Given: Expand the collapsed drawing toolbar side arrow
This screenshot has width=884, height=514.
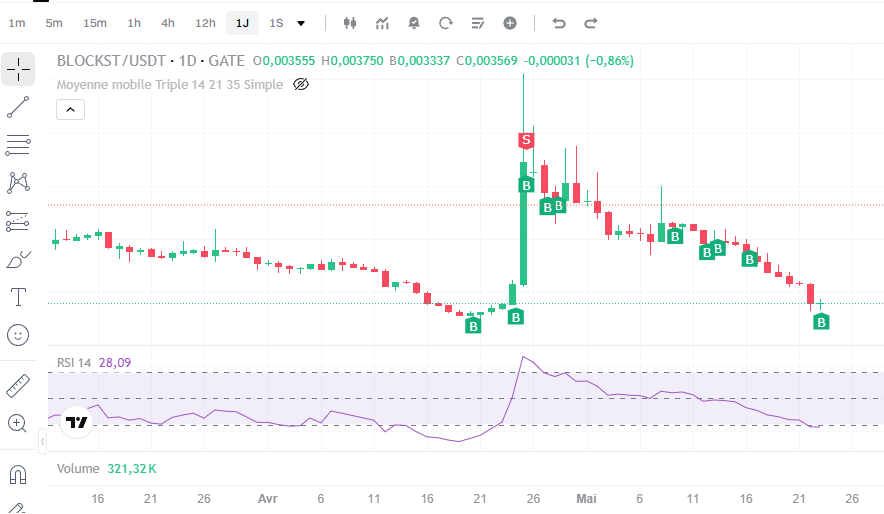Looking at the screenshot, I should click(42, 442).
